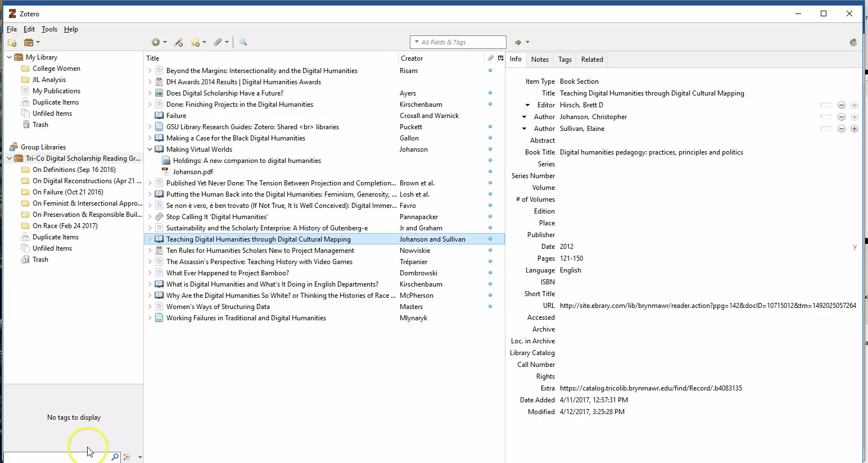
Task: Select On Failure (Oct 21 2016) collection
Action: pyautogui.click(x=68, y=192)
